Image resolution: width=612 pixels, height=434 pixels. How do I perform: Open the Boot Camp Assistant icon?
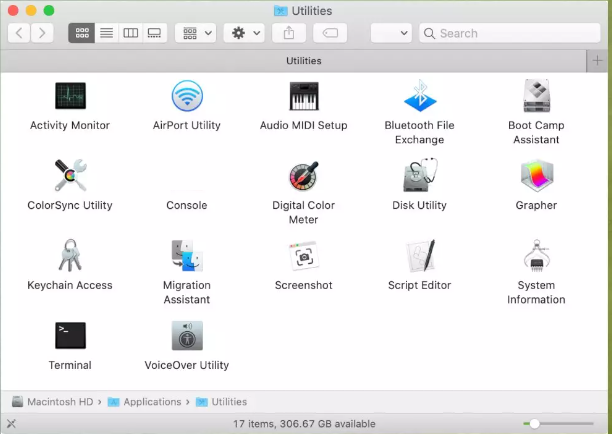tap(536, 96)
